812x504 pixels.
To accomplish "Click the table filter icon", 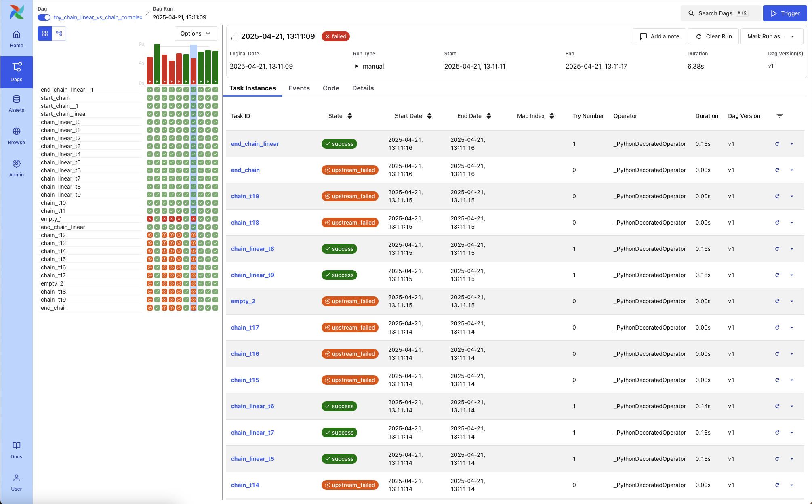I will (x=780, y=116).
